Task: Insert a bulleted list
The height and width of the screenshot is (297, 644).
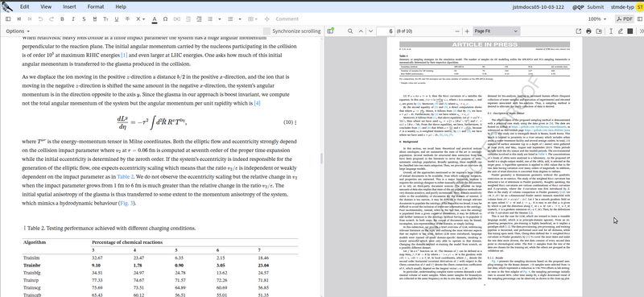Action: coord(210,19)
